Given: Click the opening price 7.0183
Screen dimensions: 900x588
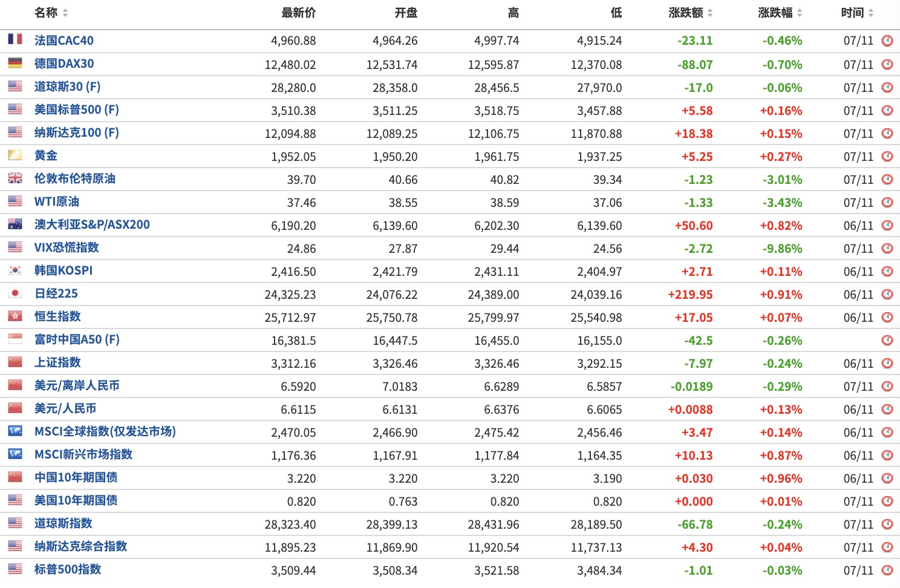Looking at the screenshot, I should (x=400, y=387).
